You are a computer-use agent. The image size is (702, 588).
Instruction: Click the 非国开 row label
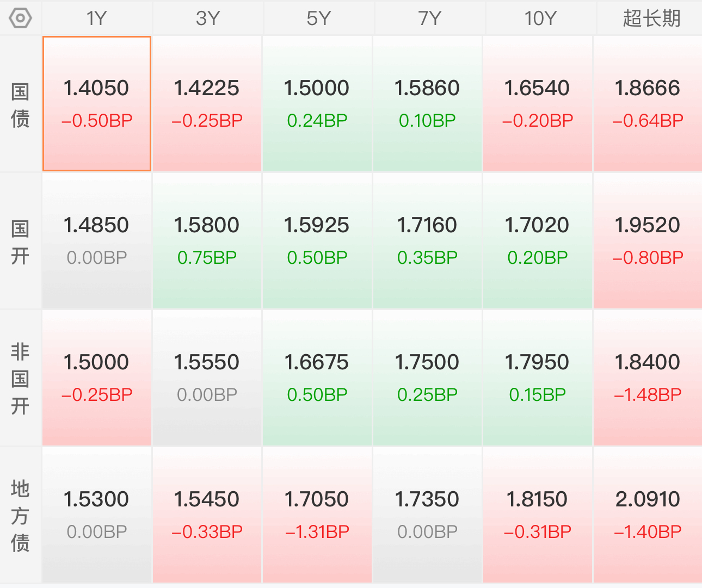point(20,379)
